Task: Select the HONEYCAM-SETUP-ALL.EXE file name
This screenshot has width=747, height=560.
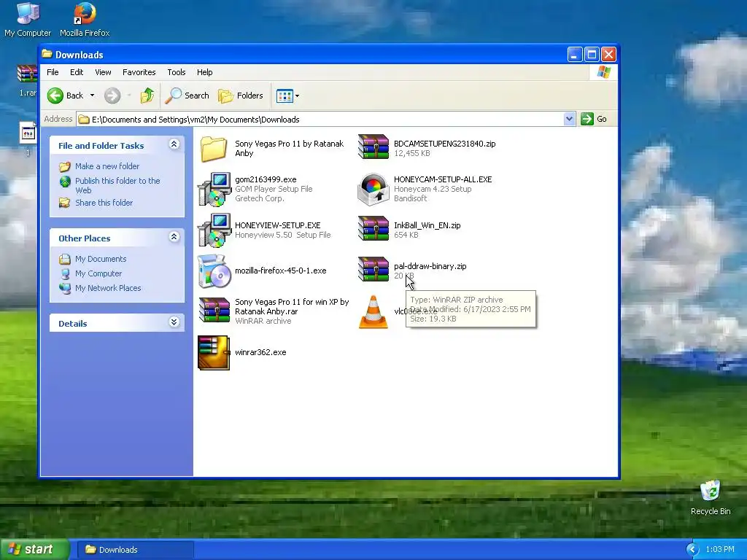Action: click(443, 179)
